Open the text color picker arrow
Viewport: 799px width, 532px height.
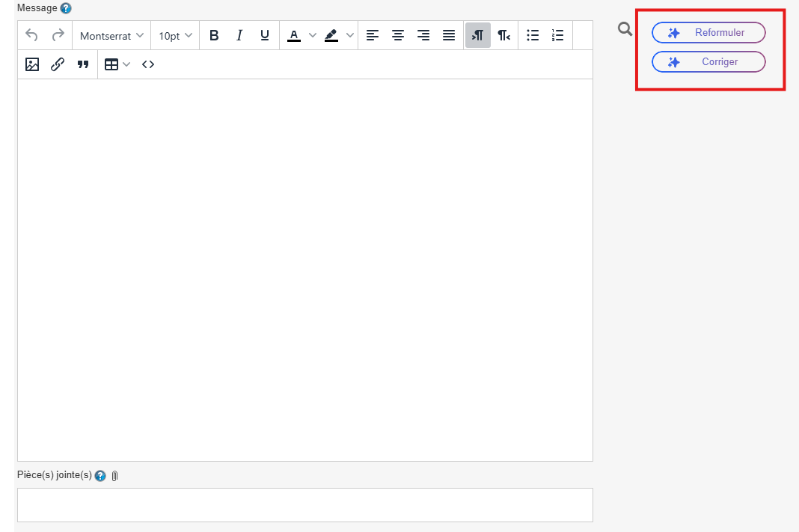313,35
